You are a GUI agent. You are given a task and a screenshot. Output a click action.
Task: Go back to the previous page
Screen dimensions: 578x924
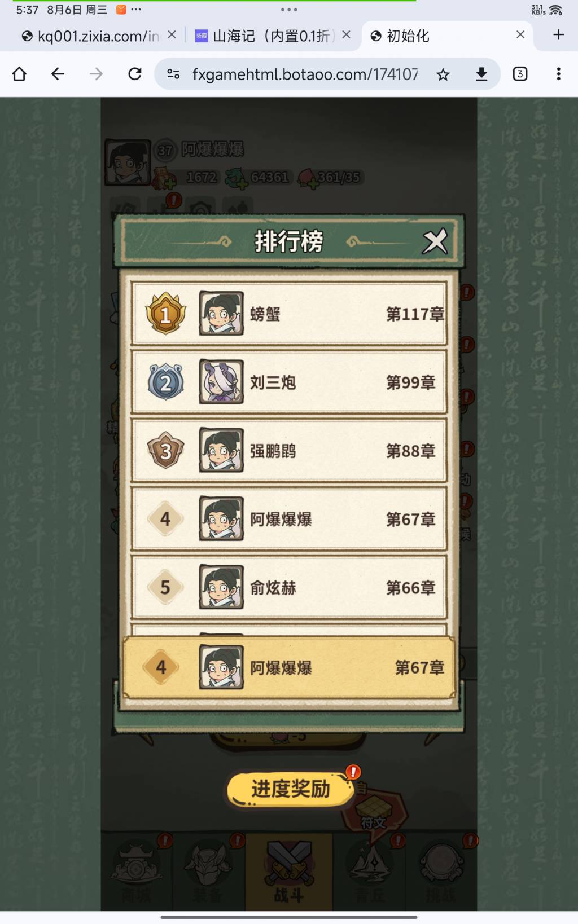point(58,74)
